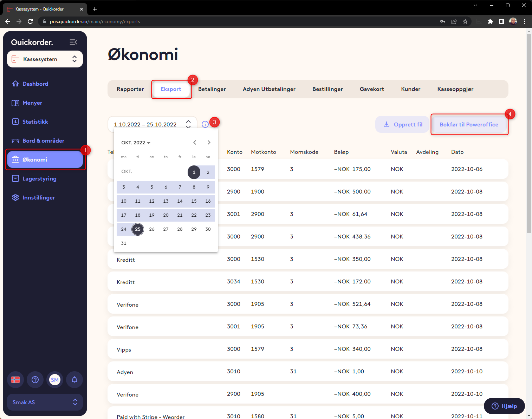Open the Chrome three-dot menu
The width and height of the screenshot is (532, 419).
(x=524, y=21)
